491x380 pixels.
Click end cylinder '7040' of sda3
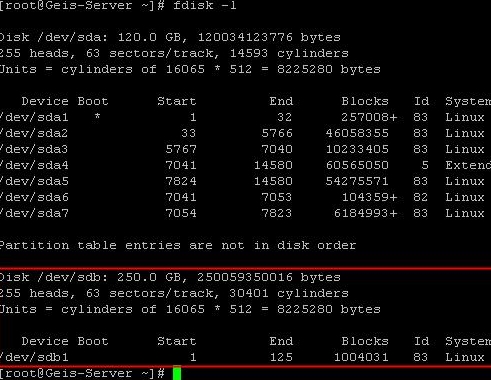click(277, 149)
